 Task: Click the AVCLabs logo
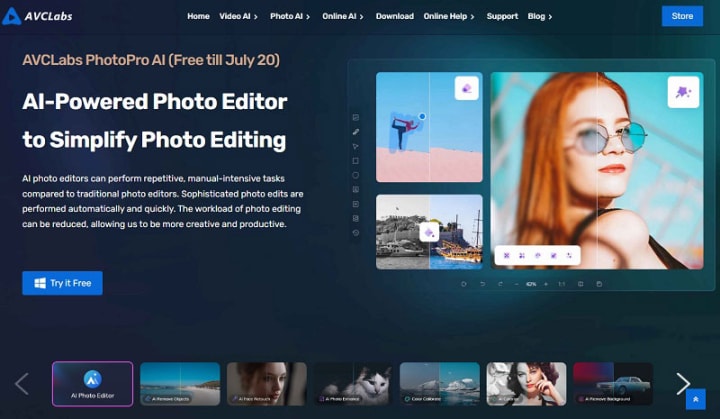click(37, 16)
